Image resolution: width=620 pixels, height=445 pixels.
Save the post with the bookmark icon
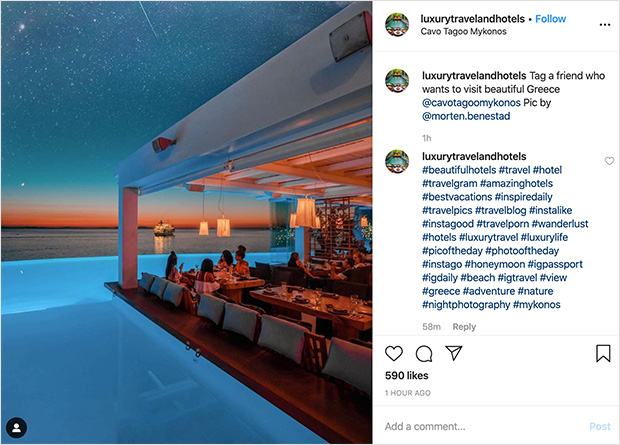603,353
